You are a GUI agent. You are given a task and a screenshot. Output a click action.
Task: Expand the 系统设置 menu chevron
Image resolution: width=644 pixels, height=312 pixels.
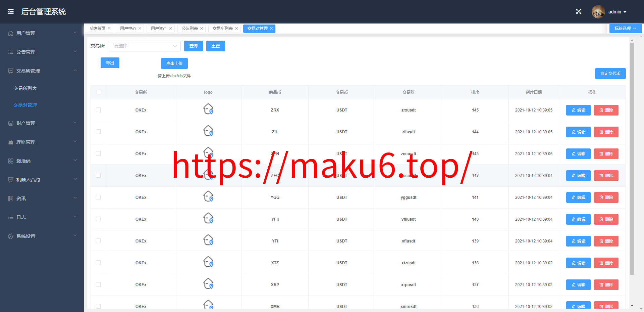point(75,235)
